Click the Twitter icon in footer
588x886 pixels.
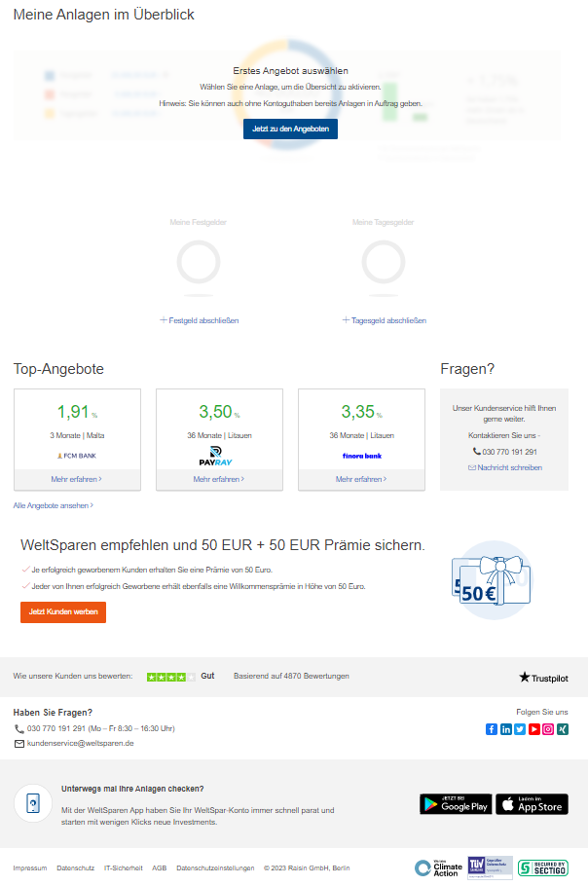520,729
